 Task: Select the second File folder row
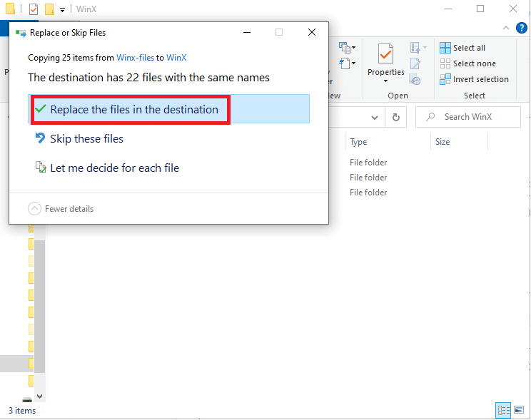click(368, 178)
